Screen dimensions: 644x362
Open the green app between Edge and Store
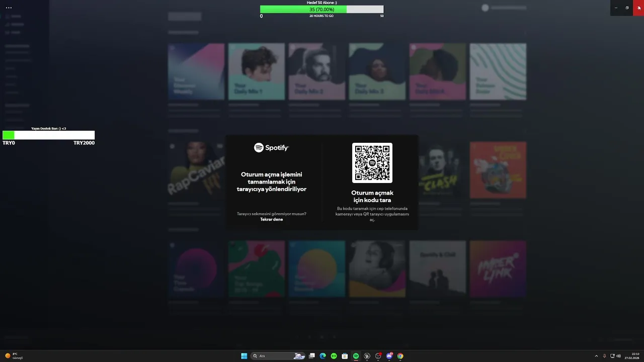tap(334, 356)
